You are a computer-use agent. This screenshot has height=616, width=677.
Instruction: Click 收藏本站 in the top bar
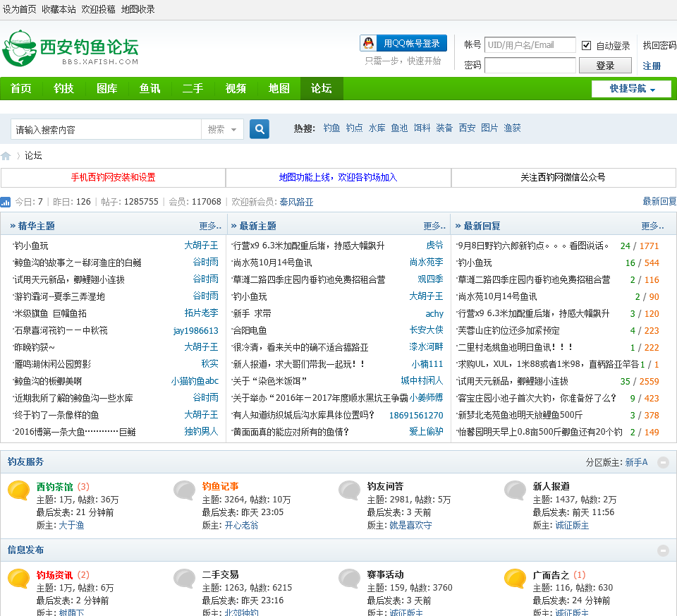(x=59, y=9)
